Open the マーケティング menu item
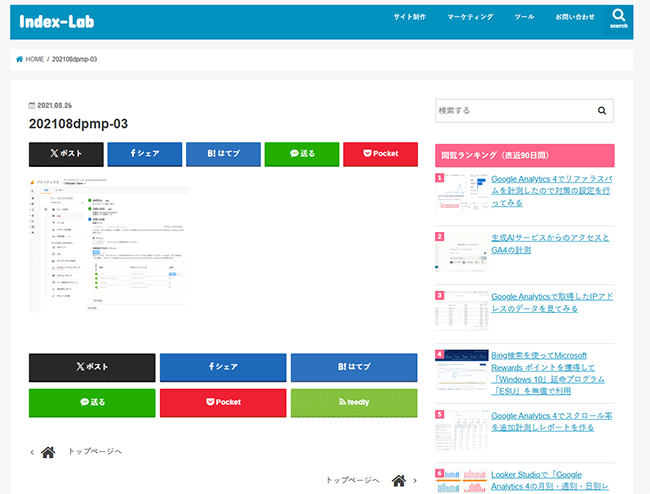The height and width of the screenshot is (494, 650). (470, 17)
